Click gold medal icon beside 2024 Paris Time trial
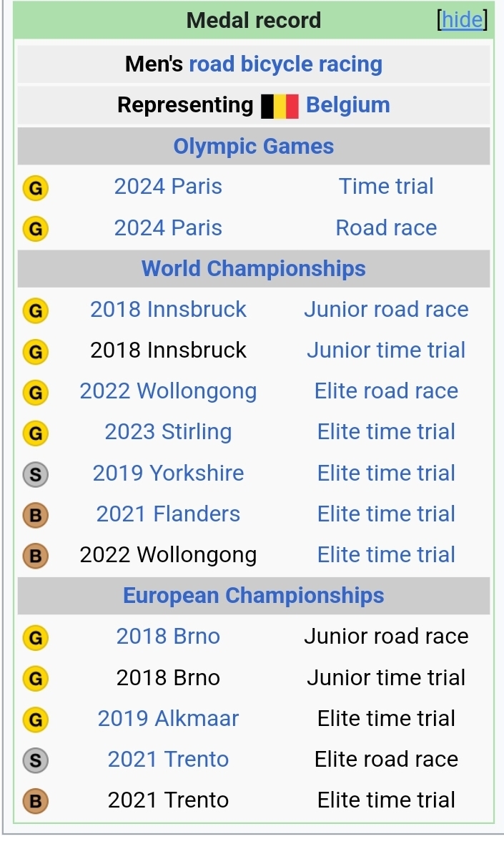504x844 pixels. (36, 187)
